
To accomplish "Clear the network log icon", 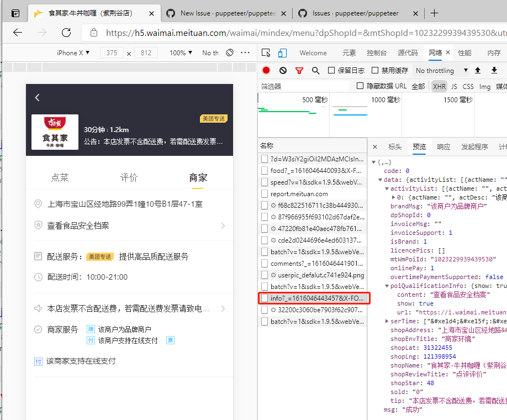I will [283, 70].
